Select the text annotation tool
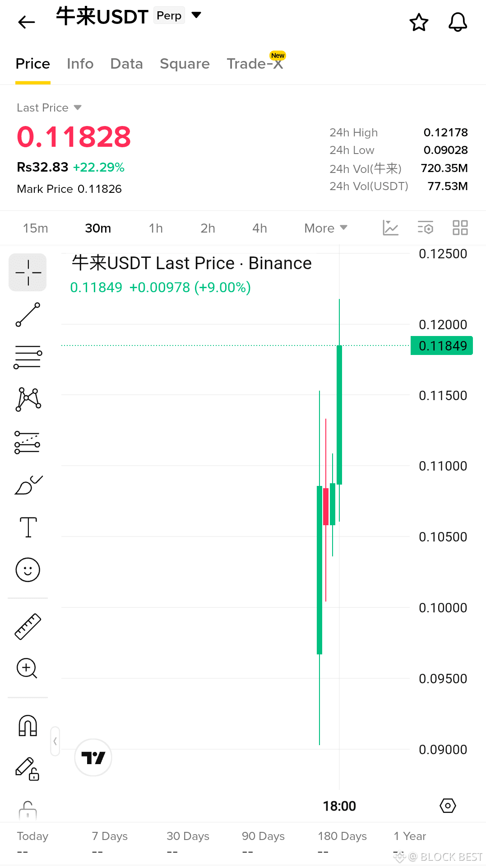 (28, 527)
